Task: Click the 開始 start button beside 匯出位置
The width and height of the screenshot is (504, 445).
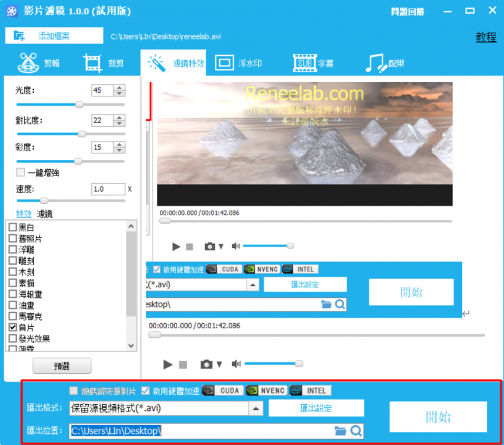Action: point(438,417)
